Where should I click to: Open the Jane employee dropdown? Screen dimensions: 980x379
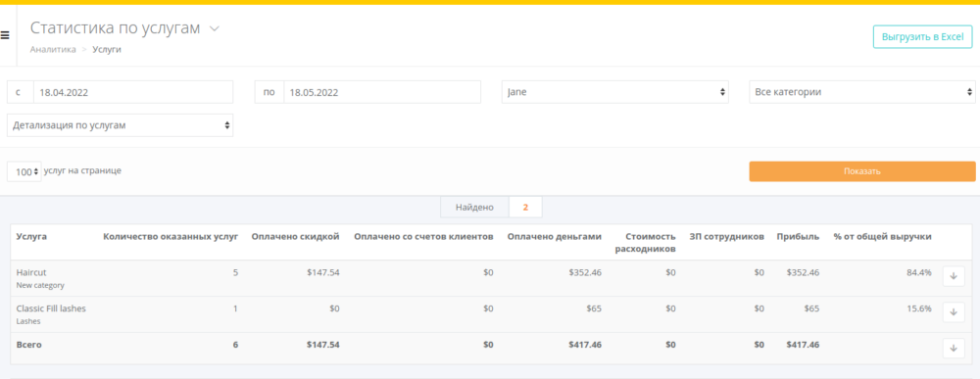coord(615,92)
